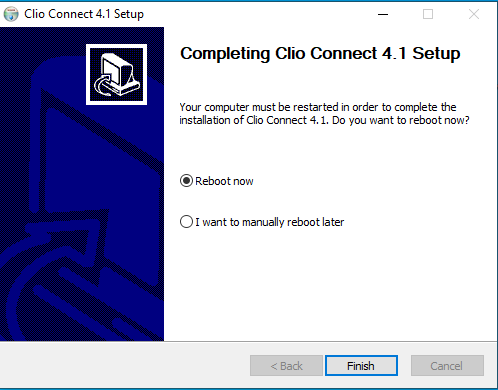Click the disabled Back button
498x390 pixels.
point(286,366)
